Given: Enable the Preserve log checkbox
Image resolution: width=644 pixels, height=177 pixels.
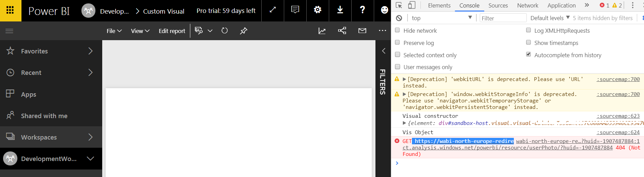Looking at the screenshot, I should (397, 43).
